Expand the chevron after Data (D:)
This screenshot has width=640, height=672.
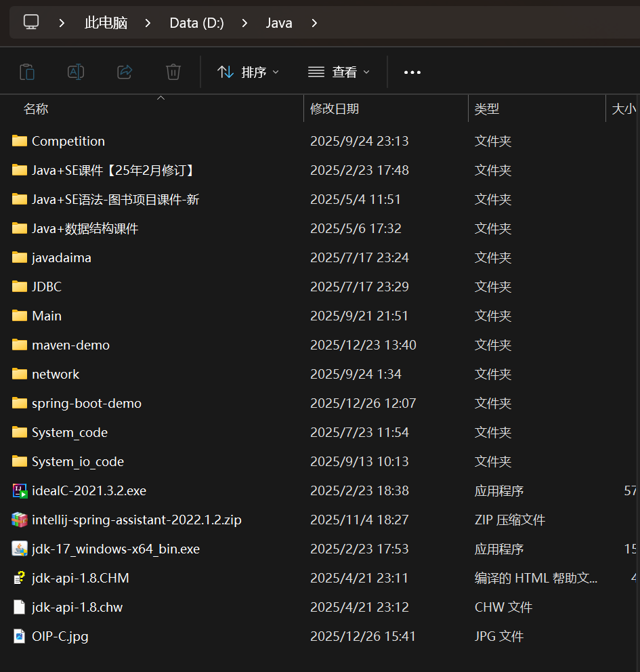[x=244, y=23]
